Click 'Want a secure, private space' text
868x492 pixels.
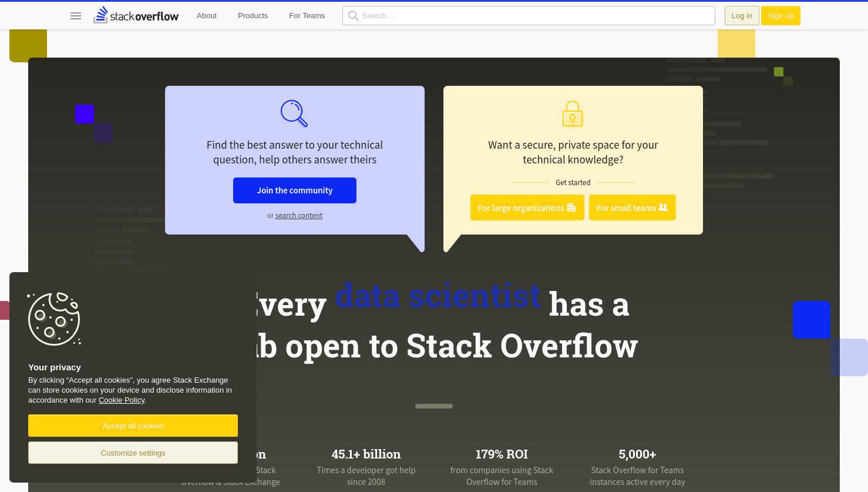(x=573, y=152)
